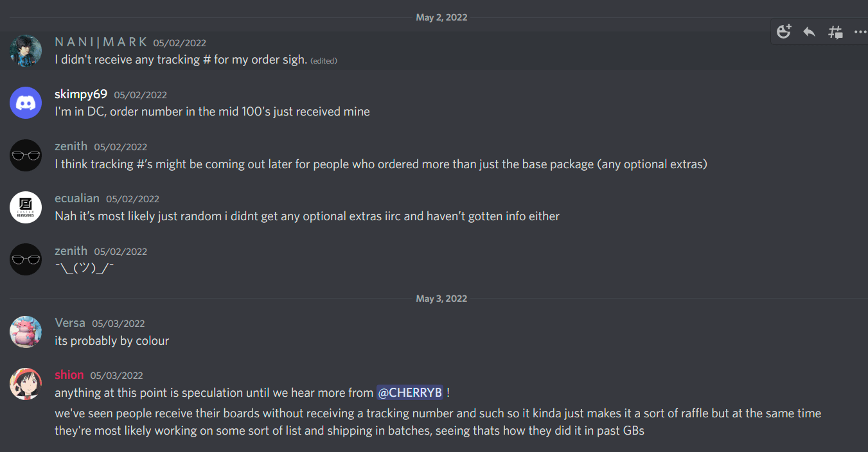Click skimpy69's default Discord avatar

coord(26,103)
